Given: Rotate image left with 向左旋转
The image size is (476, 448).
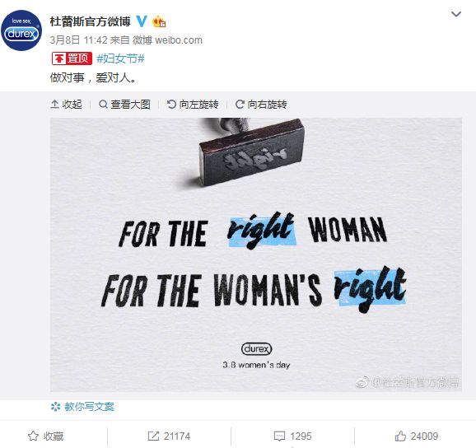Looking at the screenshot, I should (193, 105).
